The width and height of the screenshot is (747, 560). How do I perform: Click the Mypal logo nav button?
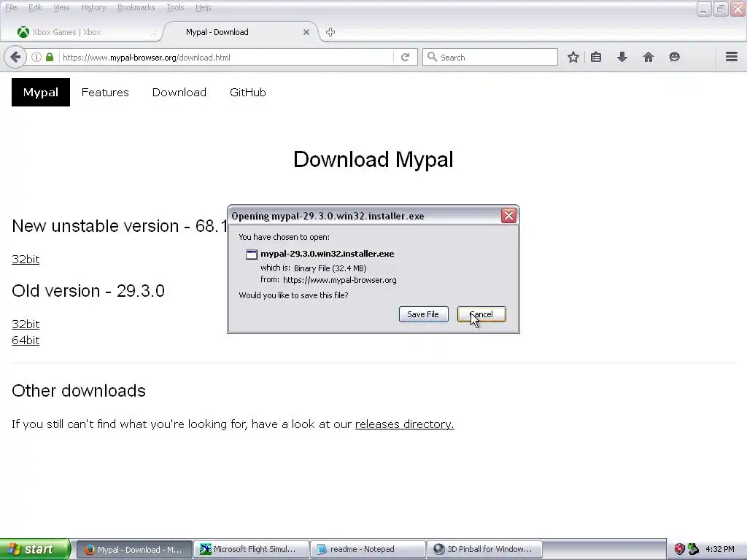pyautogui.click(x=41, y=93)
